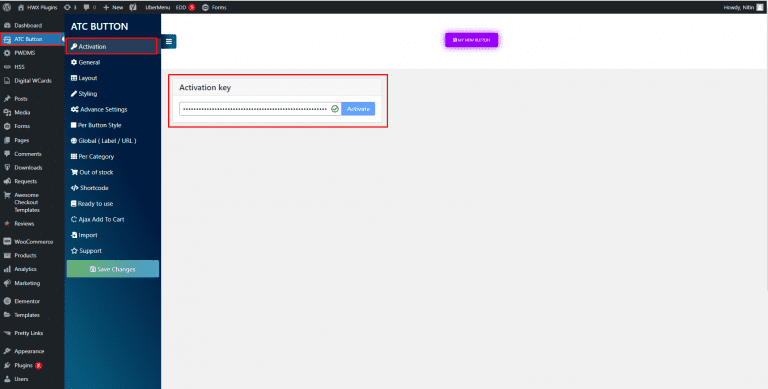Open the General settings tab
Viewport: 768px width, 389px height.
click(86, 62)
